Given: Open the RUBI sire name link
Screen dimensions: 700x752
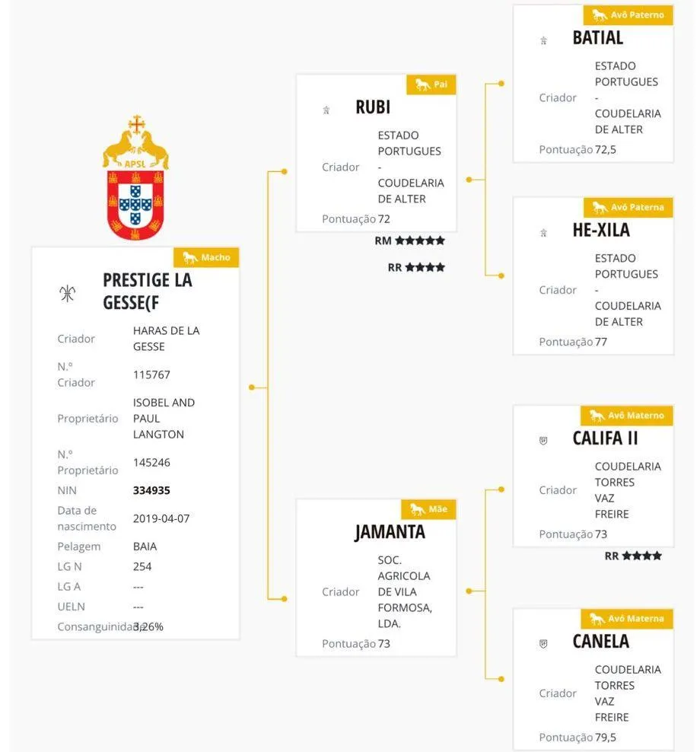Looking at the screenshot, I should 373,107.
